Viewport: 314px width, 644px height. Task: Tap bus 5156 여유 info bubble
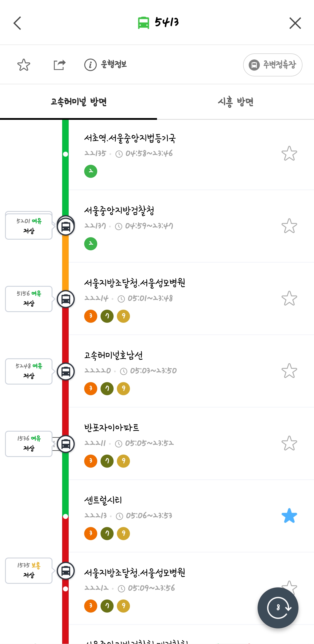point(29,299)
